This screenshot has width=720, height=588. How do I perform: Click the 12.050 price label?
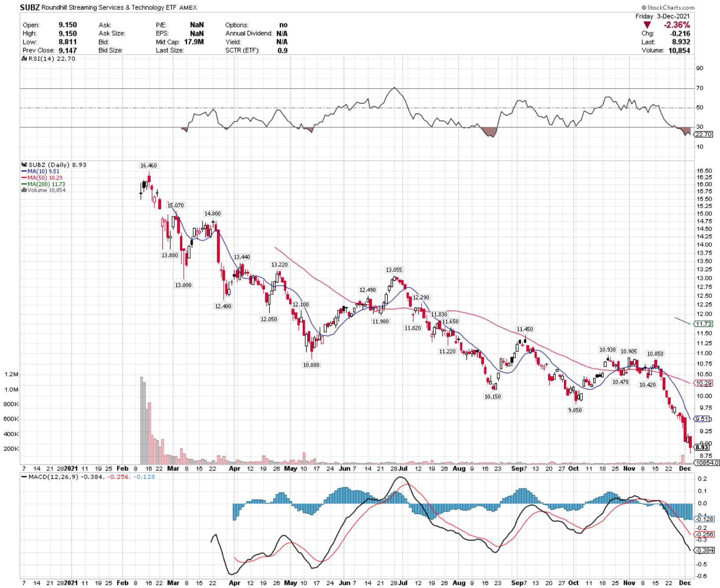point(269,319)
